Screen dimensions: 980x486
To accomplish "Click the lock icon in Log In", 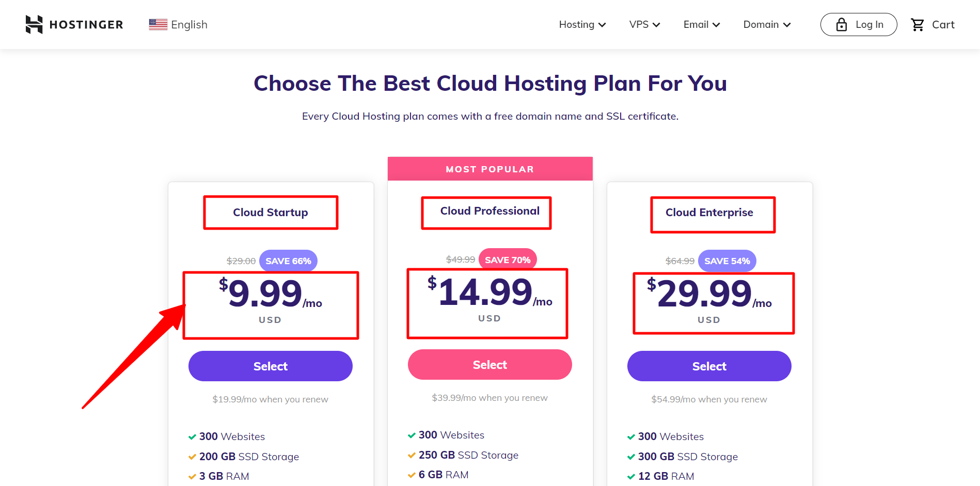I will [x=842, y=25].
